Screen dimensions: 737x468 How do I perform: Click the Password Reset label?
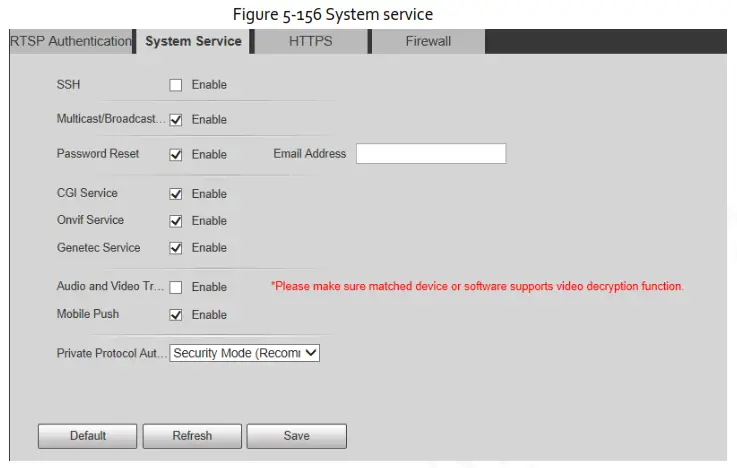tap(98, 154)
